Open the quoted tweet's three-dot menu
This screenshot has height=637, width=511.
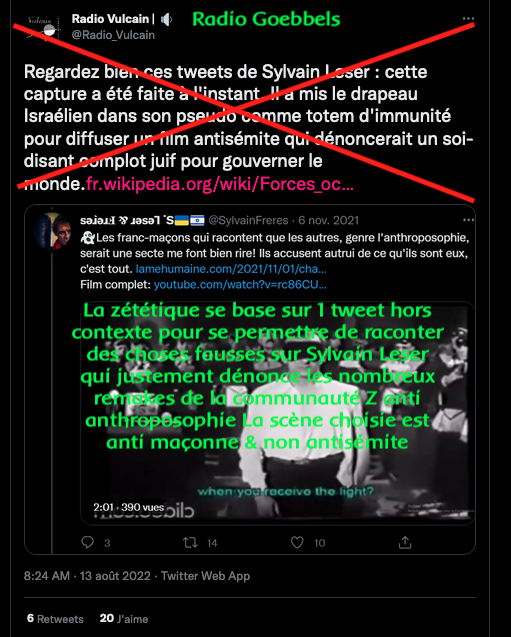(468, 220)
